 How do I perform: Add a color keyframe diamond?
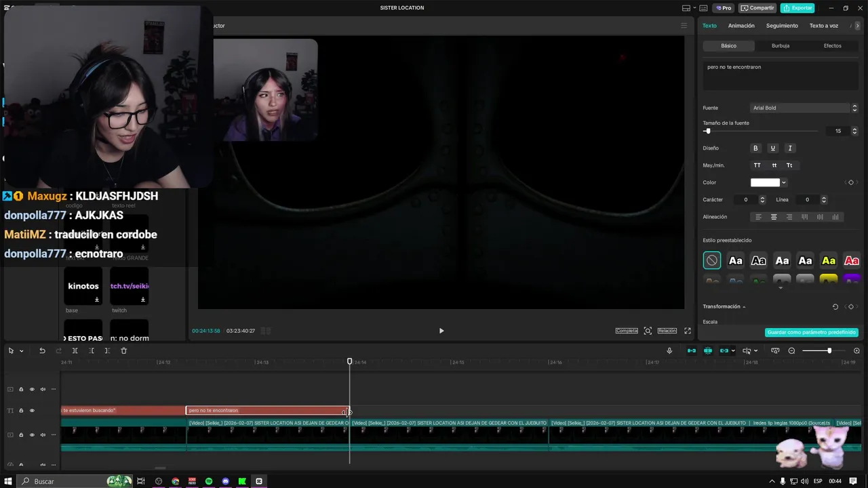click(x=851, y=182)
